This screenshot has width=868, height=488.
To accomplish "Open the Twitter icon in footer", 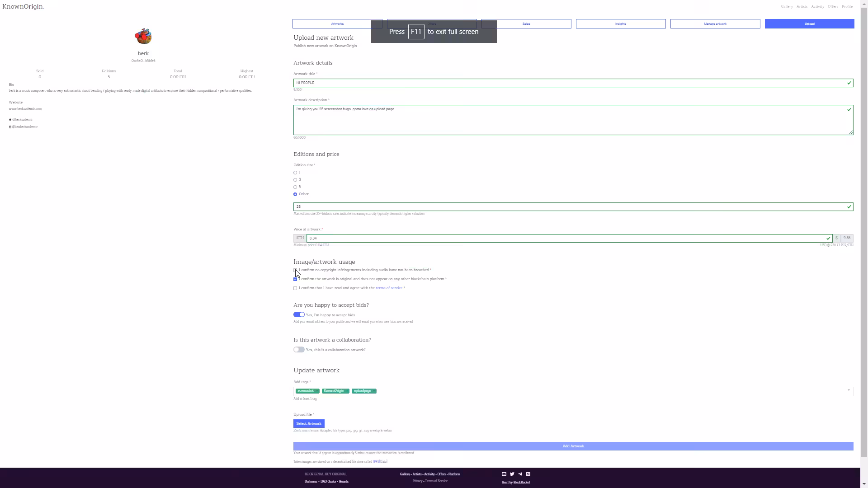I will 512,474.
